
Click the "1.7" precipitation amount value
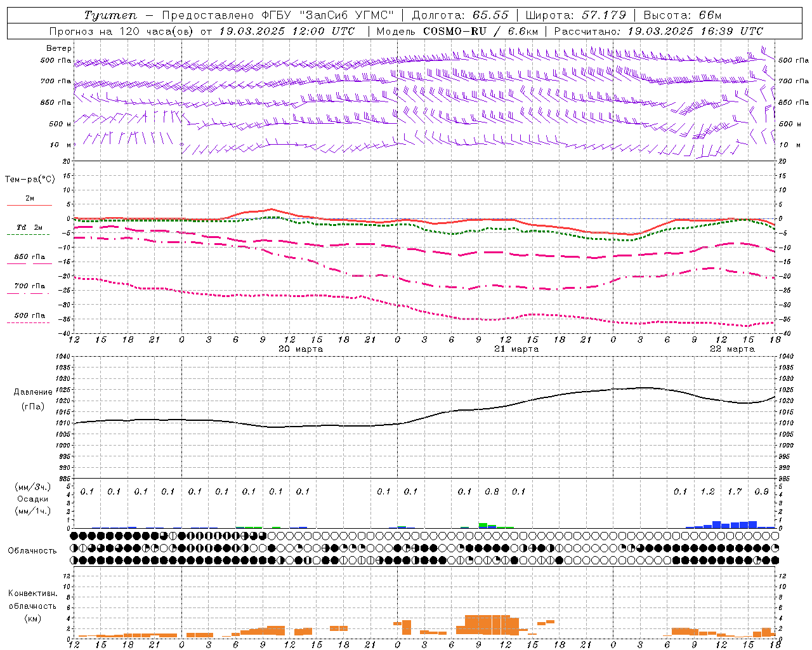(735, 491)
